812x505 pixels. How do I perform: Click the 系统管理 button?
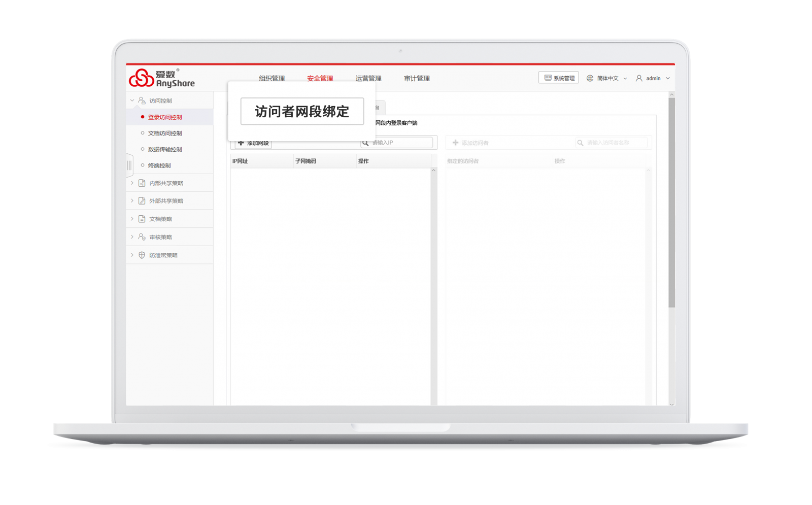coord(559,78)
